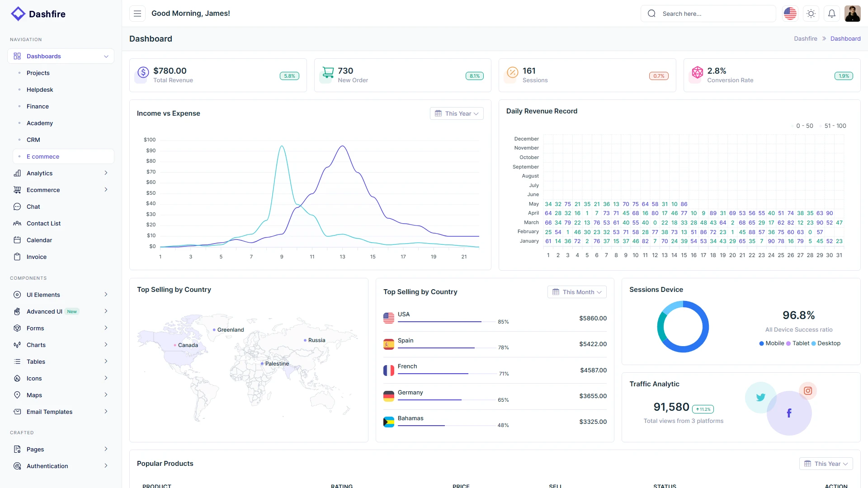Click the Sessions Device donut chart
The image size is (868, 488).
click(683, 327)
